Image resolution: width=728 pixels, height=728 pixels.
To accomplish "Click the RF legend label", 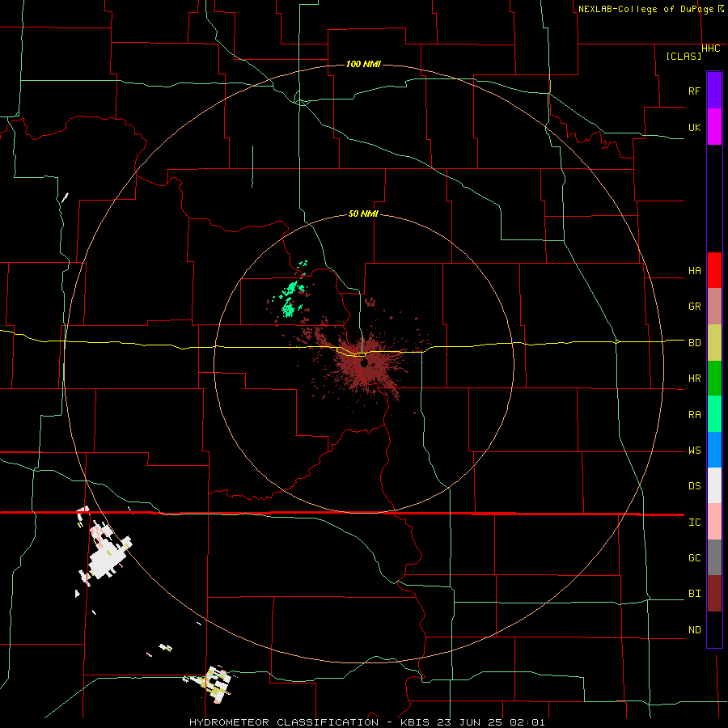I will click(x=694, y=91).
